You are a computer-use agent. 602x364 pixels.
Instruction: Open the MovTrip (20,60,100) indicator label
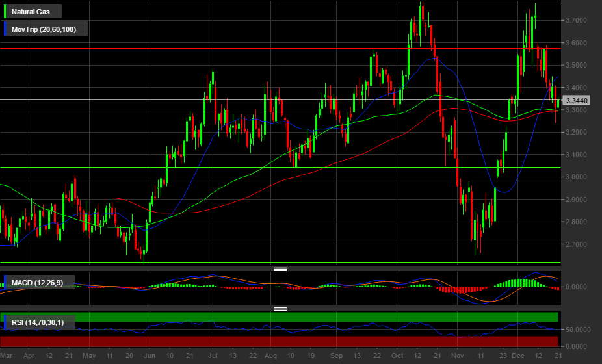(44, 29)
